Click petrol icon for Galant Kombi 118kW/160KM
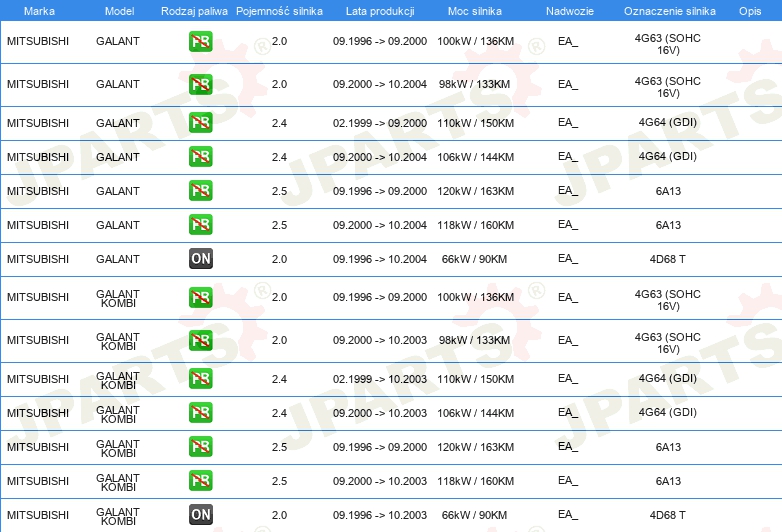Image resolution: width=782 pixels, height=532 pixels. 200,480
